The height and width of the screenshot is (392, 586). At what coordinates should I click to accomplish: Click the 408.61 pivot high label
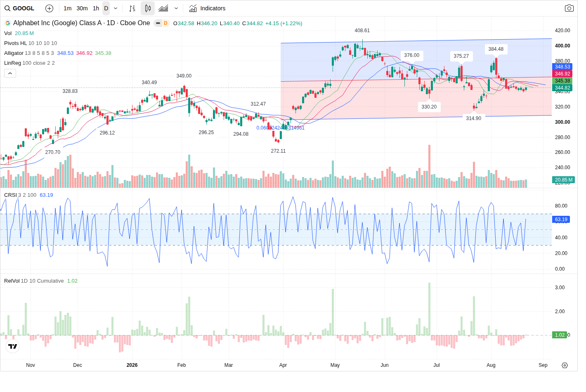[362, 31]
